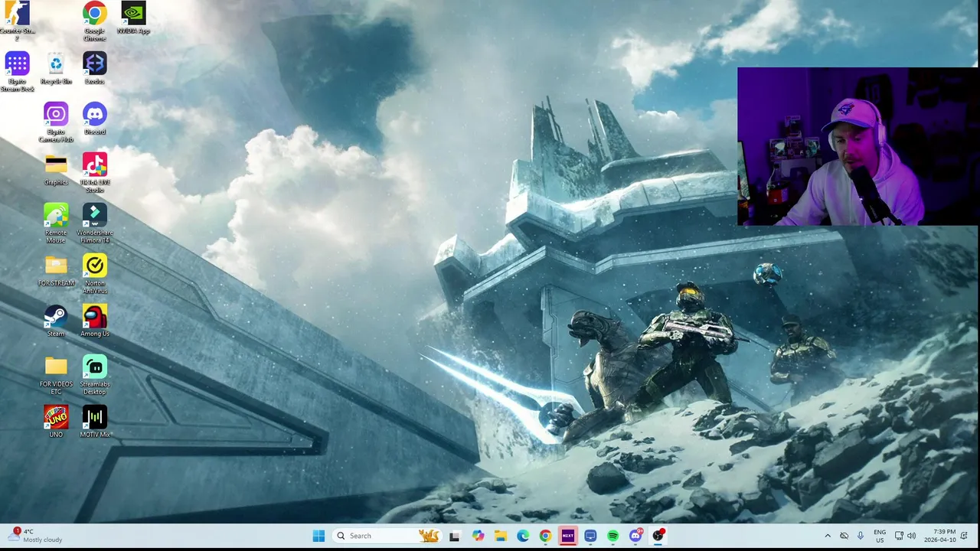Select the FOR VIDEOS ETC folder
The height and width of the screenshot is (551, 980).
(56, 375)
